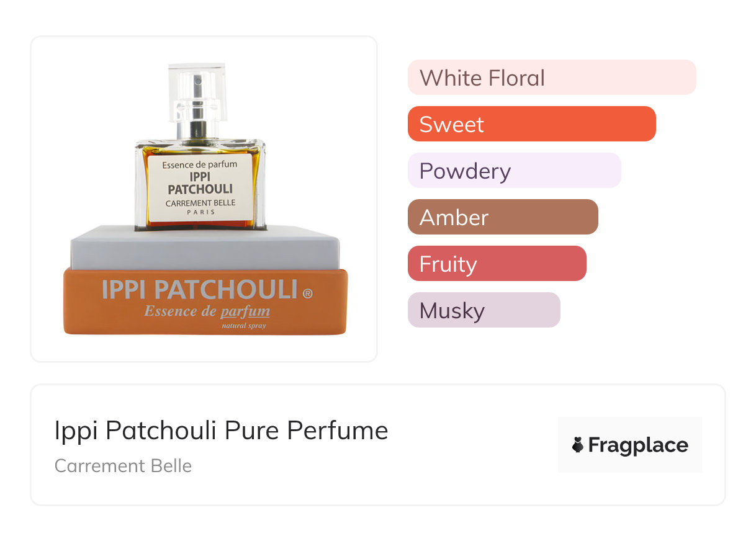Select the Sweet accord bar
This screenshot has height=536, width=756.
pos(532,124)
